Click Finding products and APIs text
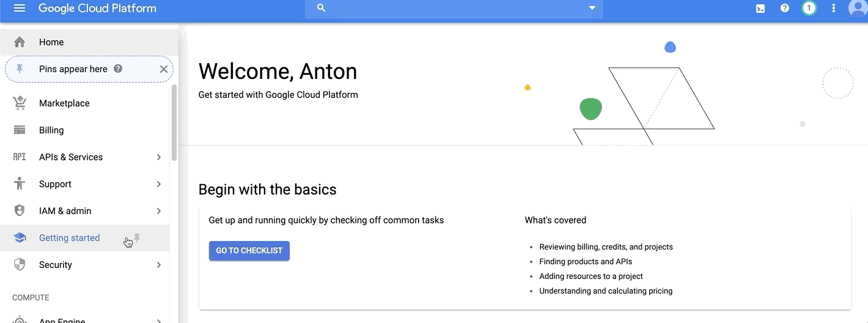868x323 pixels. click(x=586, y=262)
